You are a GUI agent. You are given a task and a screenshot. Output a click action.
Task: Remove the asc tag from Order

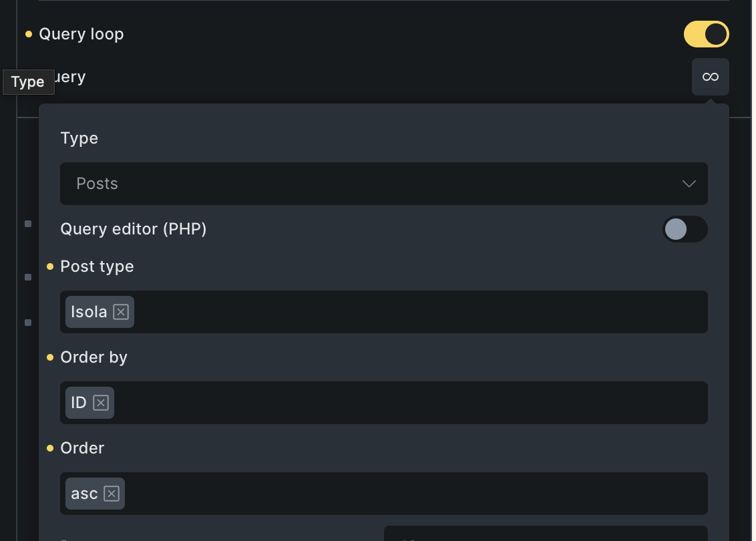pyautogui.click(x=112, y=494)
